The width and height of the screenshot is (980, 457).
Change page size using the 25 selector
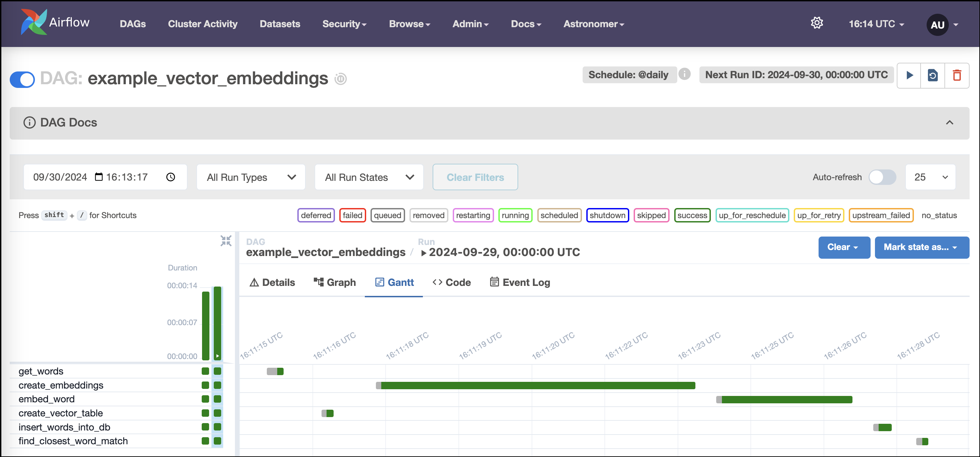coord(931,177)
